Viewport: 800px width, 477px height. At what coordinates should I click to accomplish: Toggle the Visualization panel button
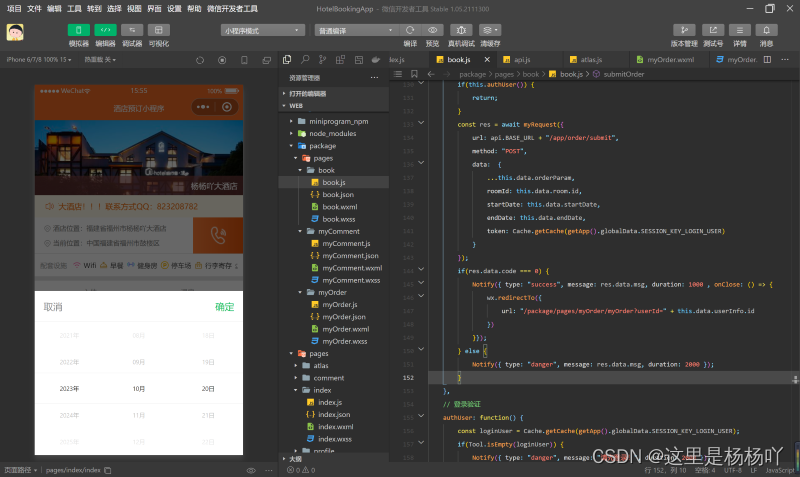click(159, 30)
